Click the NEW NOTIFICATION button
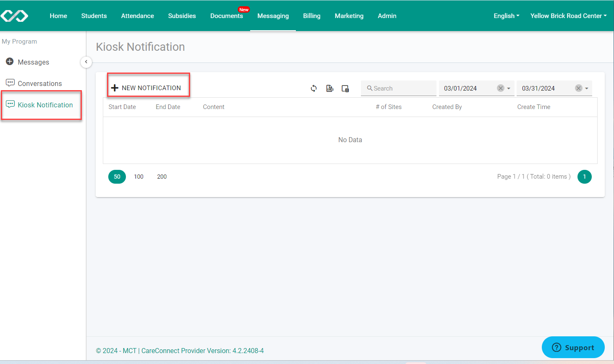The width and height of the screenshot is (614, 364). (x=146, y=88)
